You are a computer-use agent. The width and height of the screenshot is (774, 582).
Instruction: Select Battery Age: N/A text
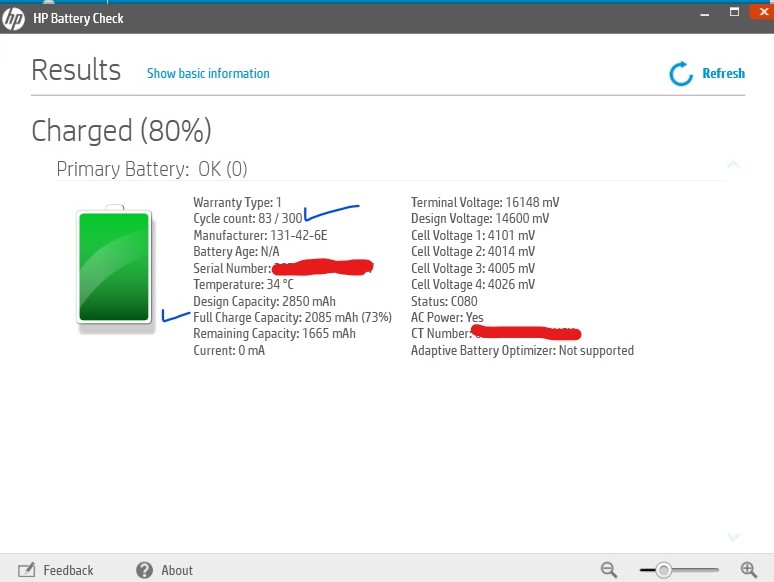[x=236, y=251]
